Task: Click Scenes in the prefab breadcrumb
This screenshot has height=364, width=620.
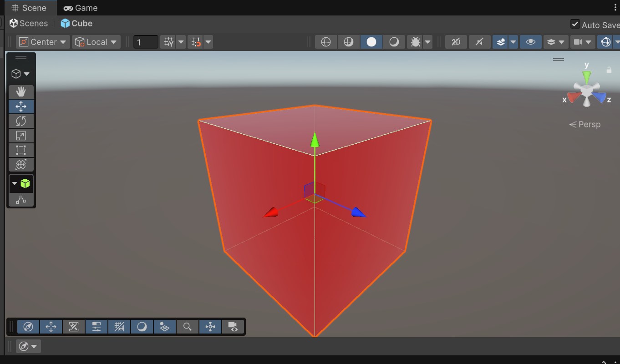Action: coord(29,23)
